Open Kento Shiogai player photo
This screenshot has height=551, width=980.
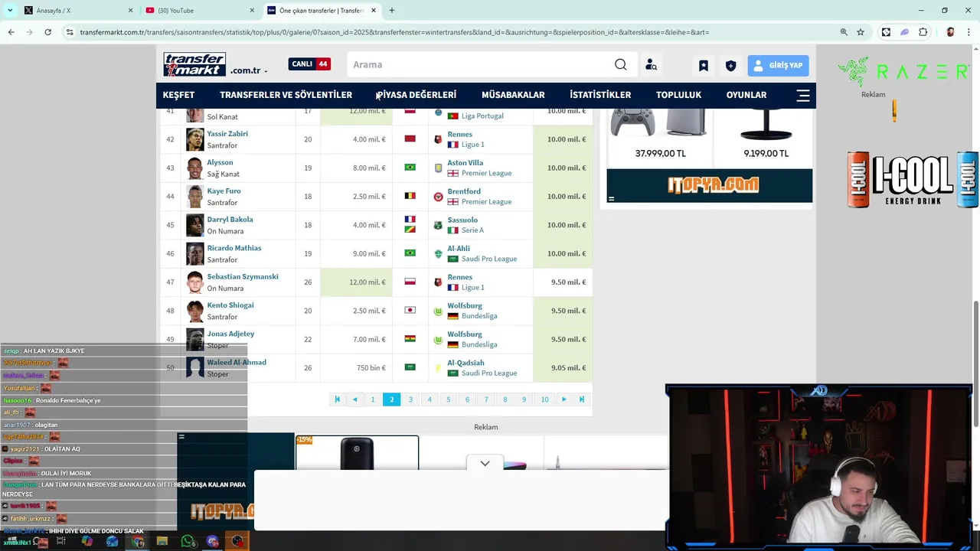(x=194, y=311)
